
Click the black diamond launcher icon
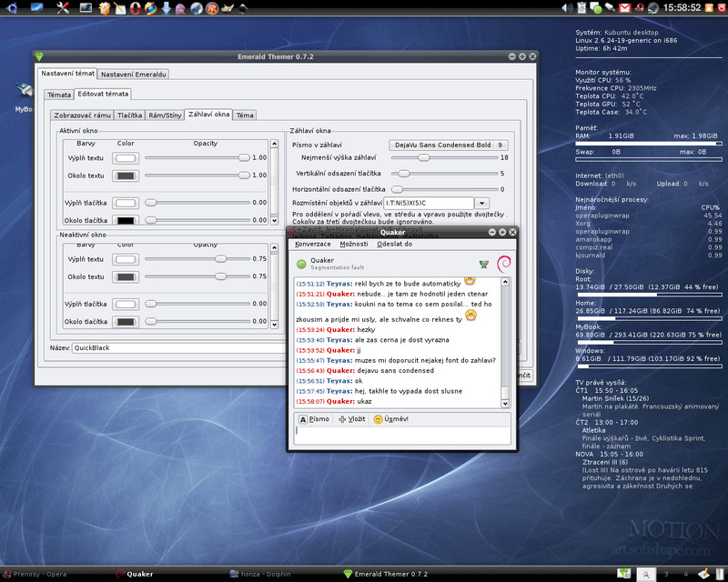click(x=243, y=8)
